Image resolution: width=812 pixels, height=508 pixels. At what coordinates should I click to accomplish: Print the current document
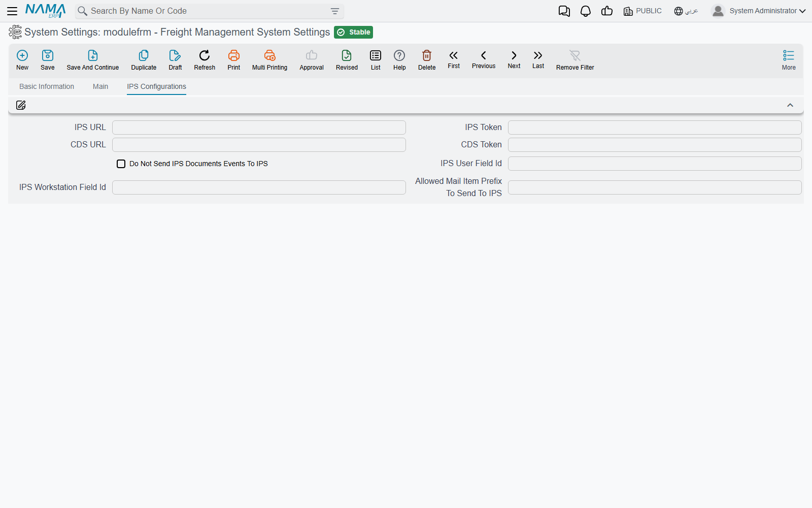click(x=234, y=60)
